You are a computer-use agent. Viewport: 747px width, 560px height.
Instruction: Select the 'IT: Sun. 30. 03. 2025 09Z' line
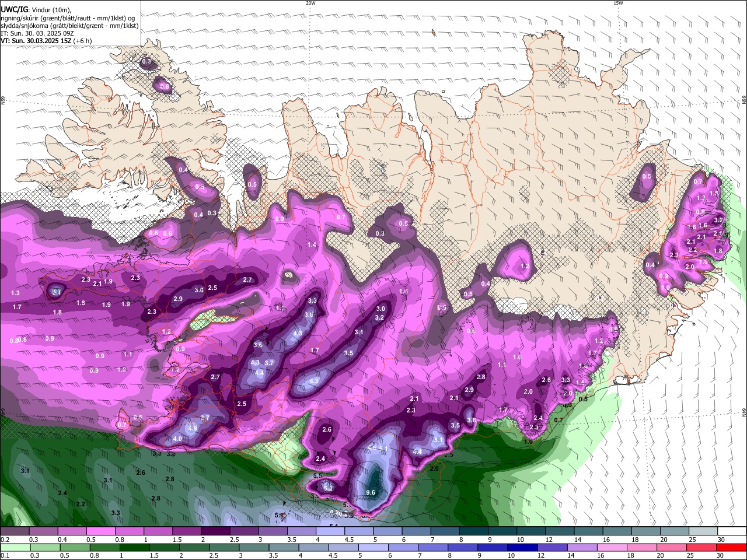pos(37,33)
